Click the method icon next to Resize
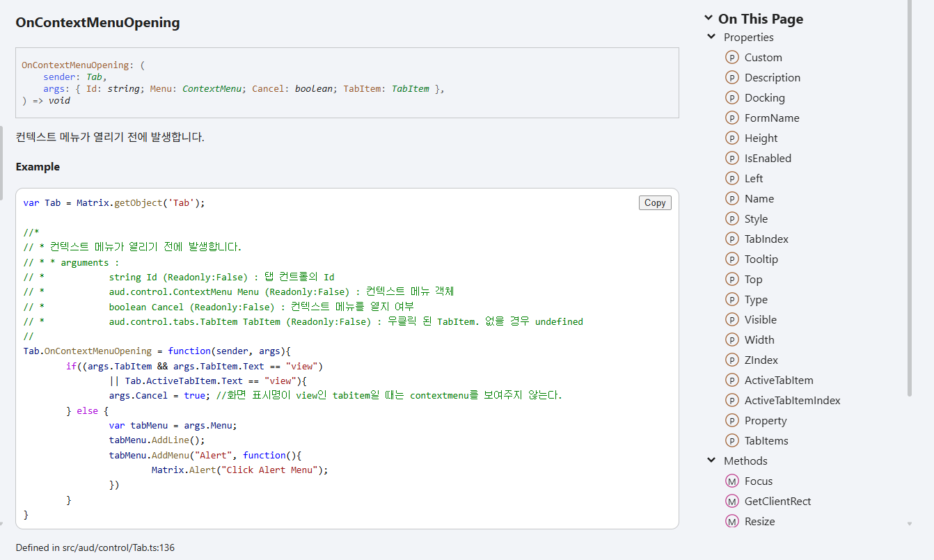934x560 pixels. [x=731, y=522]
